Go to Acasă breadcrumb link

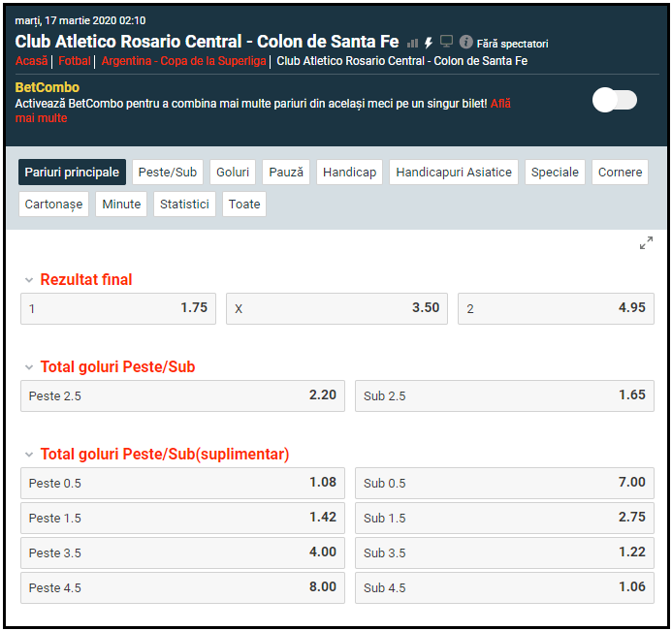point(31,61)
